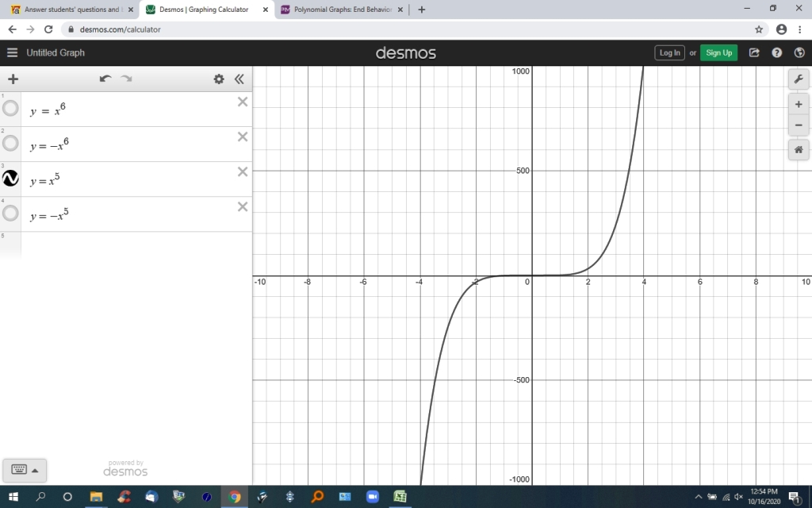The width and height of the screenshot is (812, 508).
Task: Delete the y = -x^5 expression
Action: tap(243, 207)
